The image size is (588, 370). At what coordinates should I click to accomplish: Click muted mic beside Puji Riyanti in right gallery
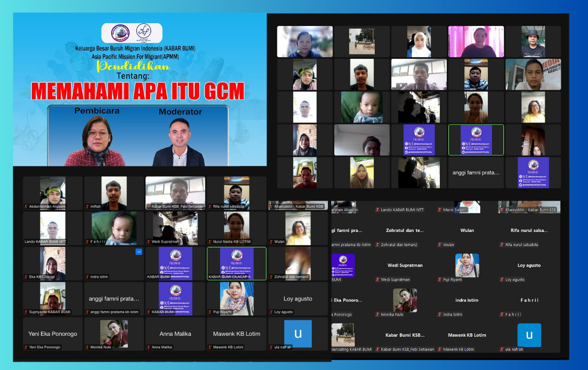pyautogui.click(x=440, y=279)
